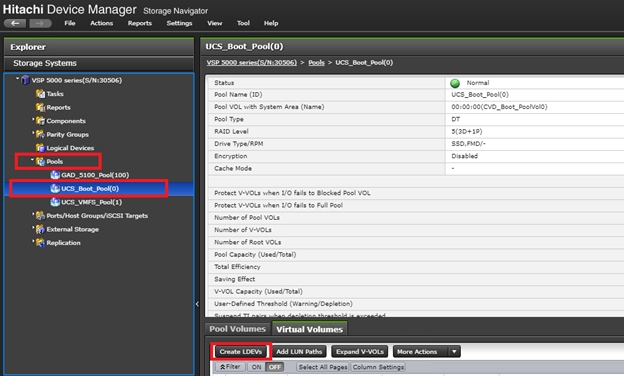The width and height of the screenshot is (624, 376).
Task: Switch to the Virtual Volumes tab
Action: [310, 329]
